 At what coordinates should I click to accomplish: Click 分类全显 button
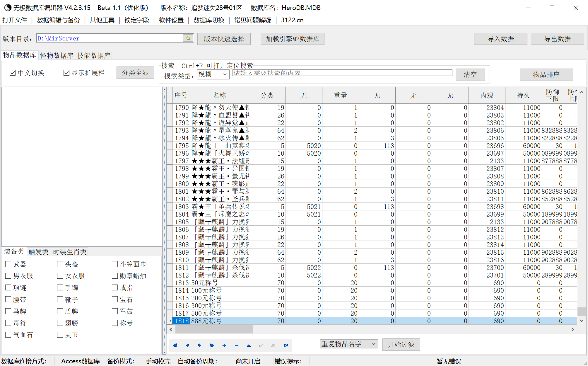coord(135,73)
